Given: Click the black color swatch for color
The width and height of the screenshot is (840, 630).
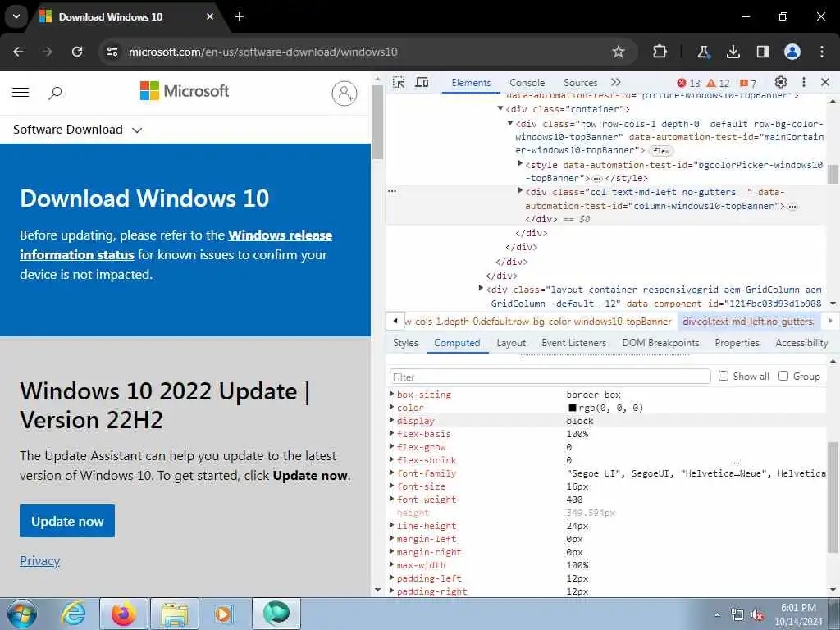Looking at the screenshot, I should pyautogui.click(x=572, y=408).
